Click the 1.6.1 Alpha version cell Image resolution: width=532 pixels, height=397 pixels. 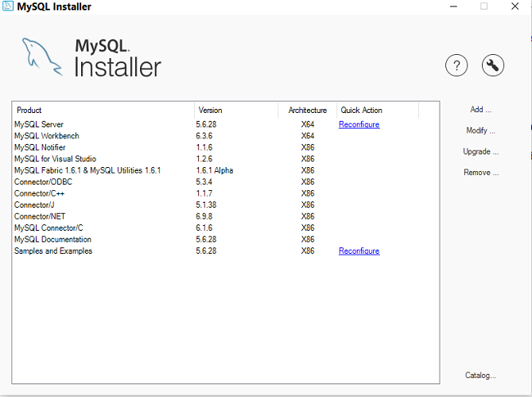tap(215, 171)
